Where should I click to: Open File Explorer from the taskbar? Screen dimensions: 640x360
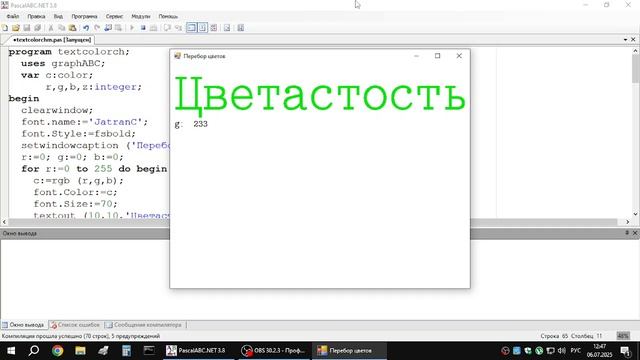tap(80, 351)
